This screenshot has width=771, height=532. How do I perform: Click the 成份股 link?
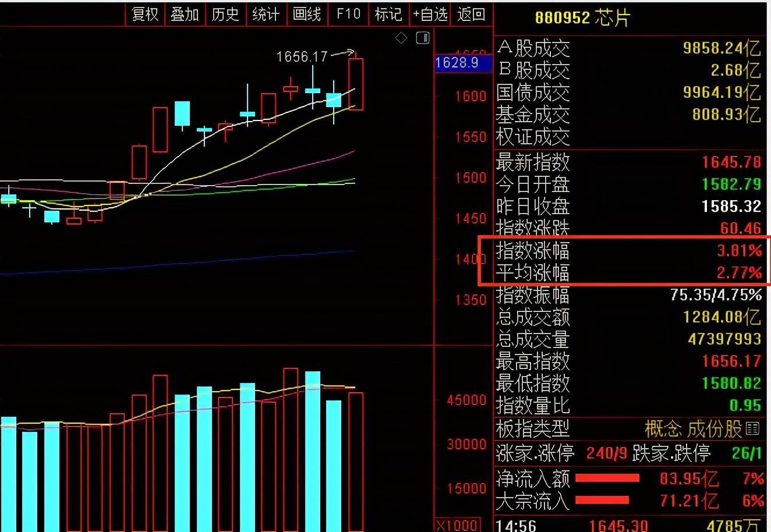(715, 429)
